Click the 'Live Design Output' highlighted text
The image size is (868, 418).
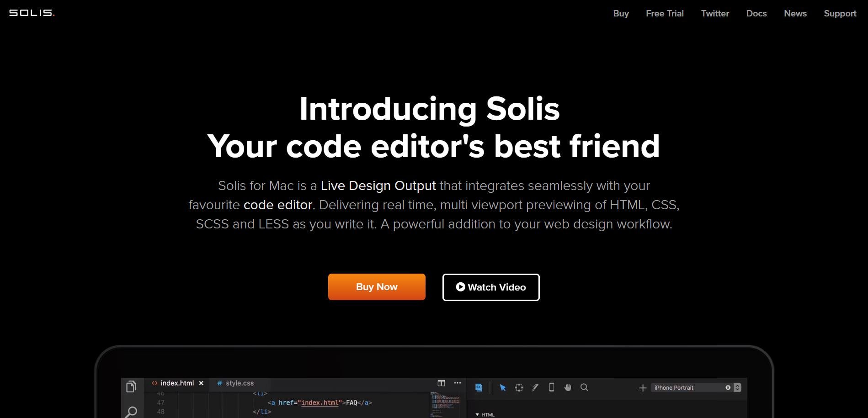(378, 185)
